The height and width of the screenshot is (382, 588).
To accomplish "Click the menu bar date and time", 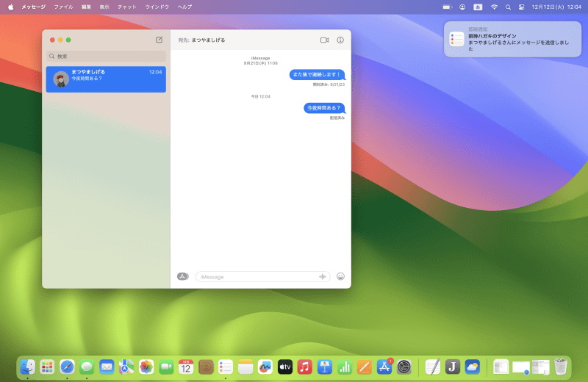I will point(556,7).
